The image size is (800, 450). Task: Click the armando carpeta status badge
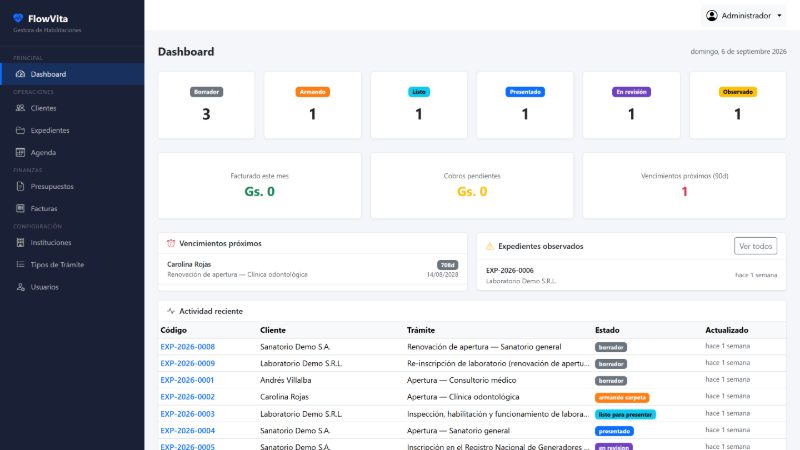[622, 397]
